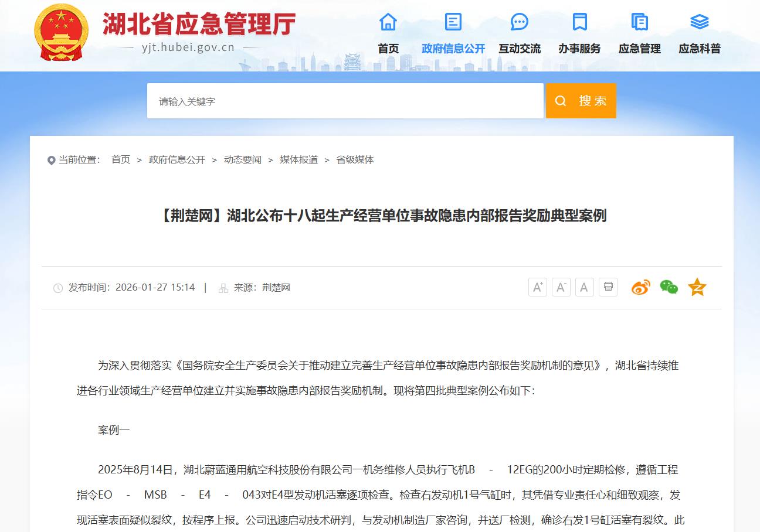Click the Hubei national emblem logo
Viewport: 760px width, 532px height.
pyautogui.click(x=62, y=32)
